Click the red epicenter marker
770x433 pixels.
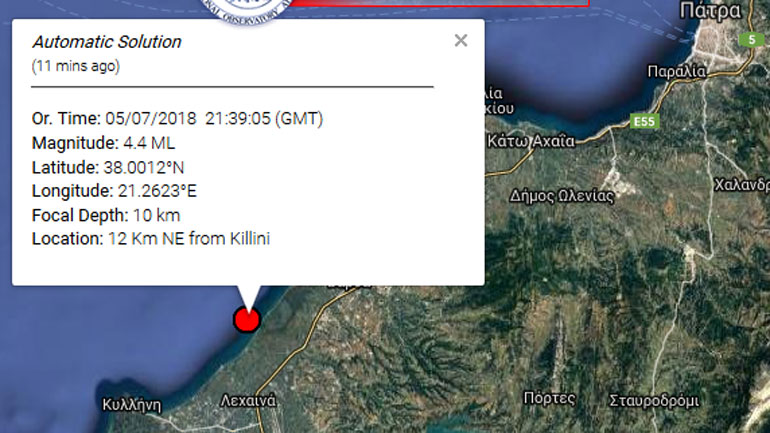click(246, 319)
